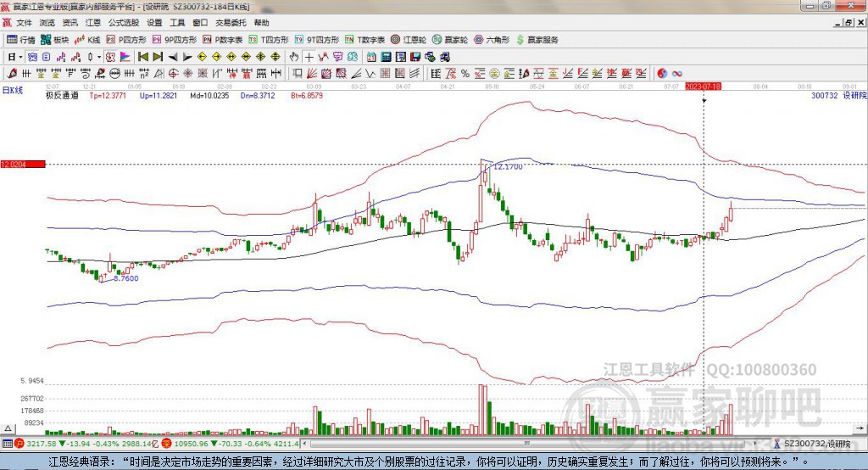Select the zigzag wave line tool
The image size is (868, 470).
pyautogui.click(x=370, y=73)
